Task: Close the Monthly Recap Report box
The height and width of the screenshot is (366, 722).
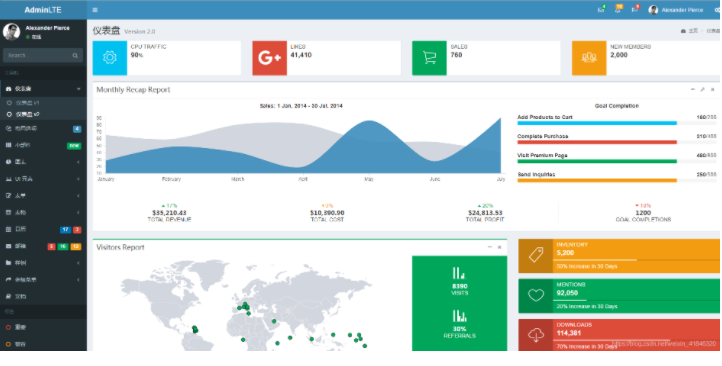Action: tap(712, 89)
